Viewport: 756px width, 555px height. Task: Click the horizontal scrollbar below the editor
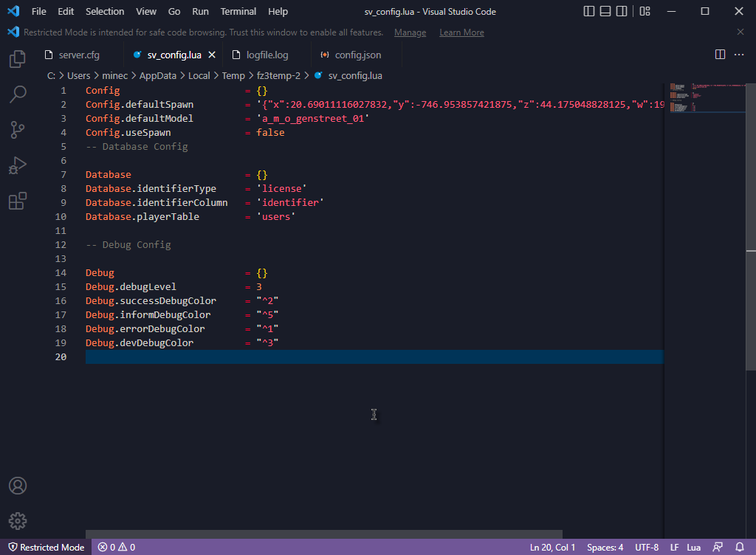click(323, 534)
